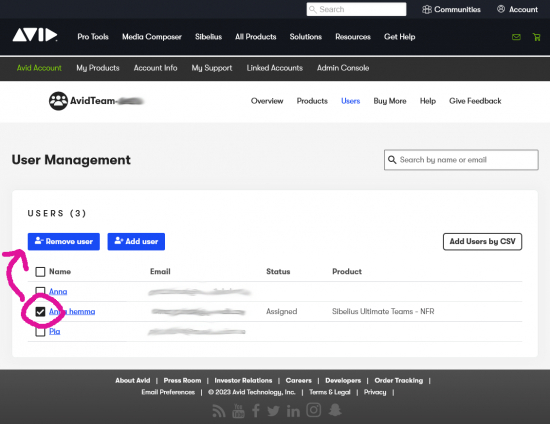Image resolution: width=550 pixels, height=424 pixels.
Task: Click Add Users by CSV button
Action: (x=482, y=242)
